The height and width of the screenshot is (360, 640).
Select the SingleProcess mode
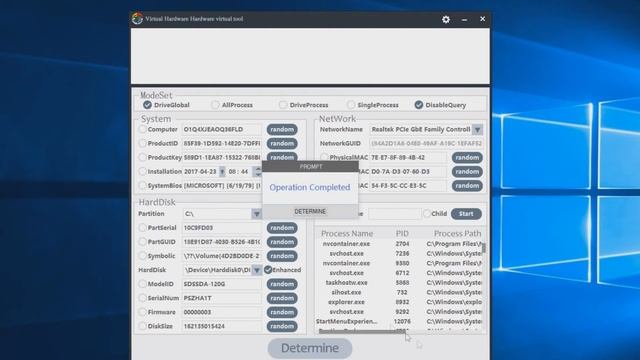[351, 105]
